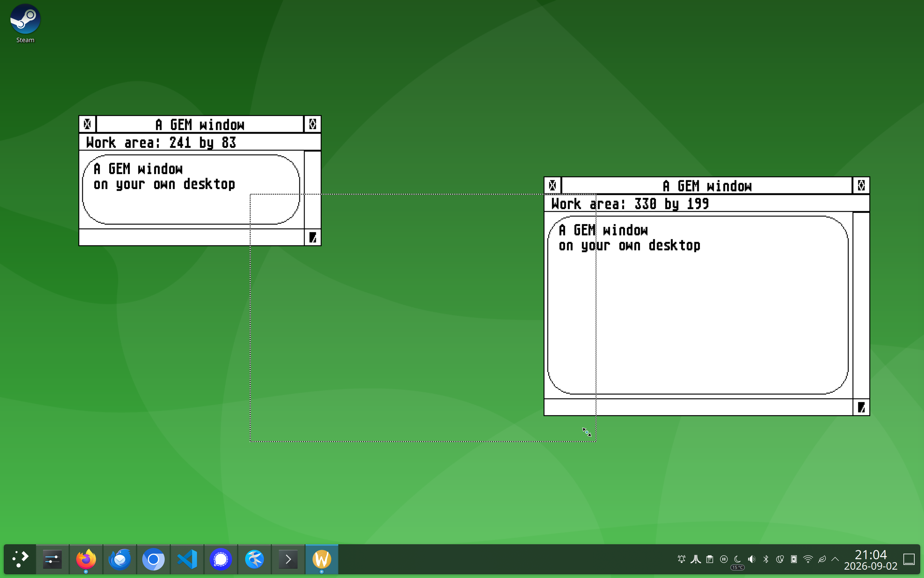Open the audio volume tray icon
The width and height of the screenshot is (924, 578).
coord(752,559)
